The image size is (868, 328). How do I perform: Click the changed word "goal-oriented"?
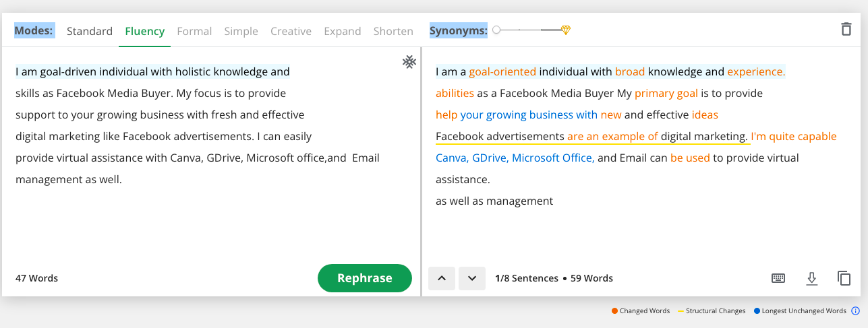point(502,71)
